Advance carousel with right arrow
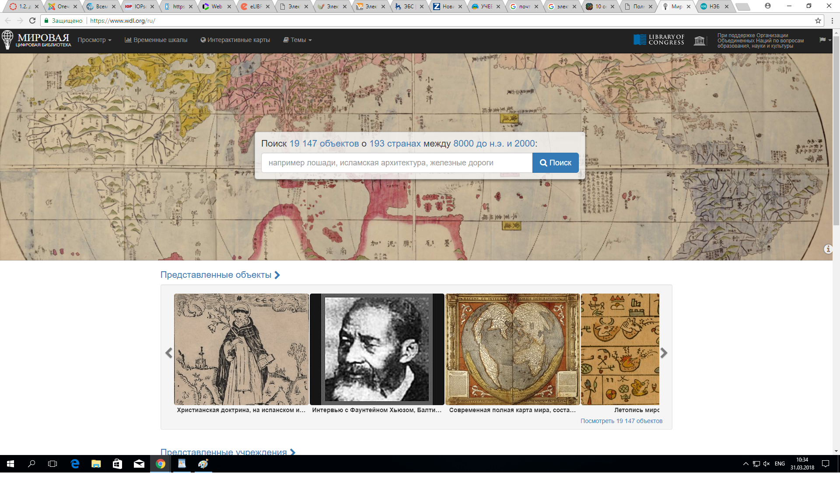Viewport: 840px width, 504px height. tap(664, 353)
